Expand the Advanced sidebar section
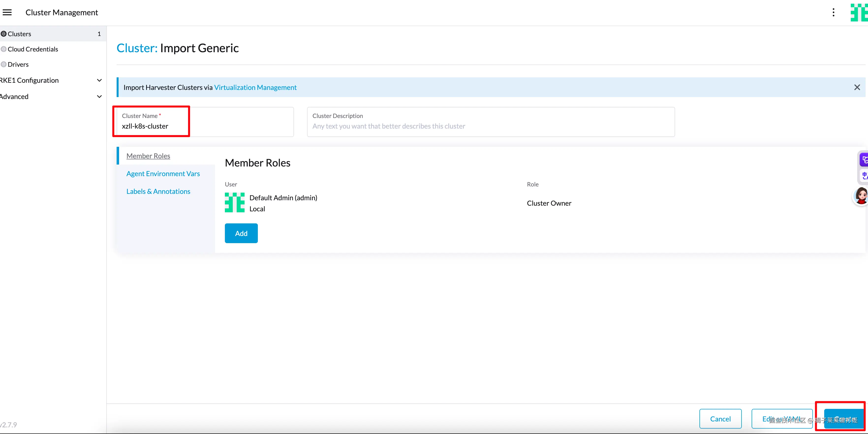This screenshot has width=868, height=434. point(99,97)
